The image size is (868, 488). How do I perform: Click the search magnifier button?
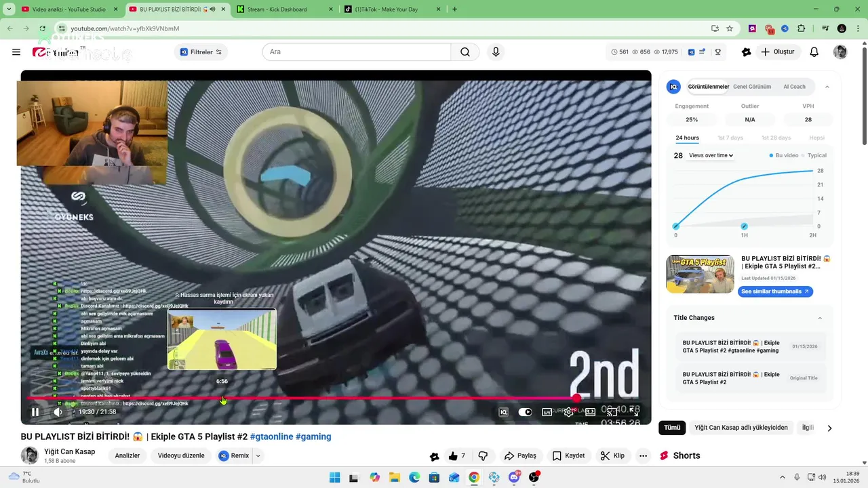pyautogui.click(x=465, y=52)
